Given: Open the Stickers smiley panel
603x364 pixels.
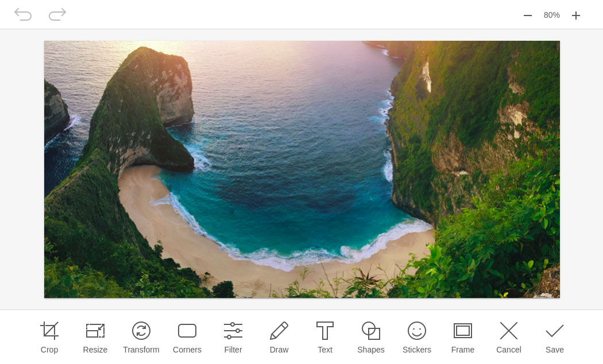Looking at the screenshot, I should coord(417,331).
